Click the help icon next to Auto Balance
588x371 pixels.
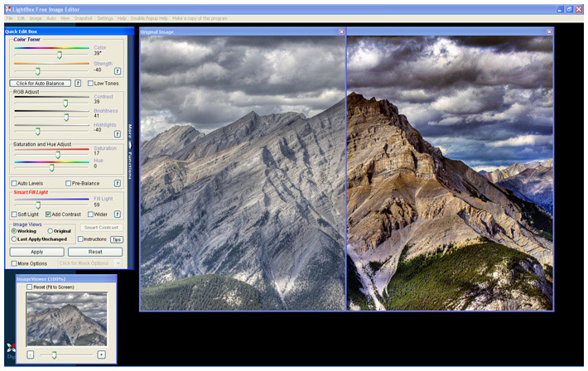78,84
